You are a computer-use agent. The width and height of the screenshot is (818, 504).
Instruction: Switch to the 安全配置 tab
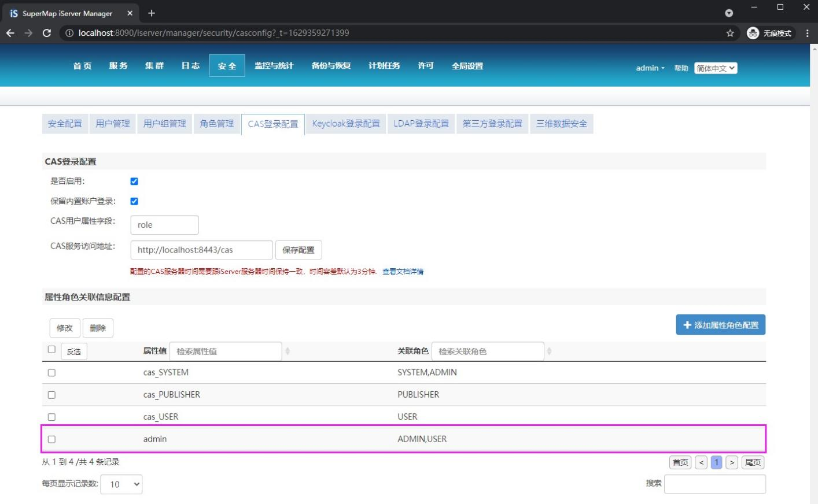65,124
